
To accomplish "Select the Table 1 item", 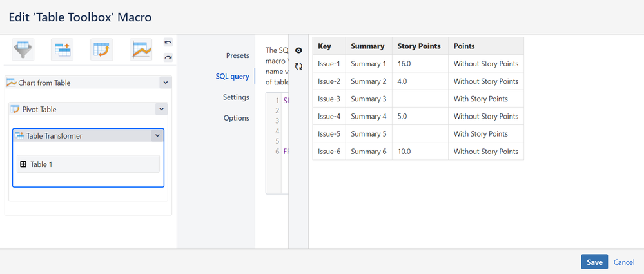I will [88, 164].
